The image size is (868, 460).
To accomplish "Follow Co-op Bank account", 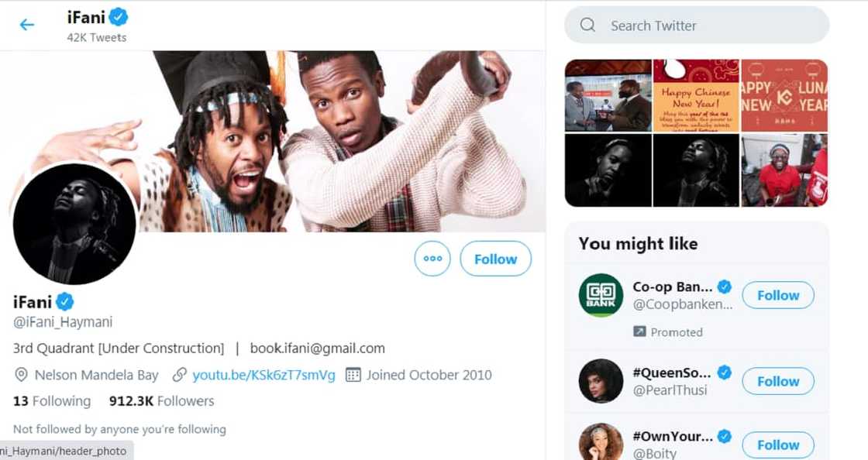I will (777, 295).
